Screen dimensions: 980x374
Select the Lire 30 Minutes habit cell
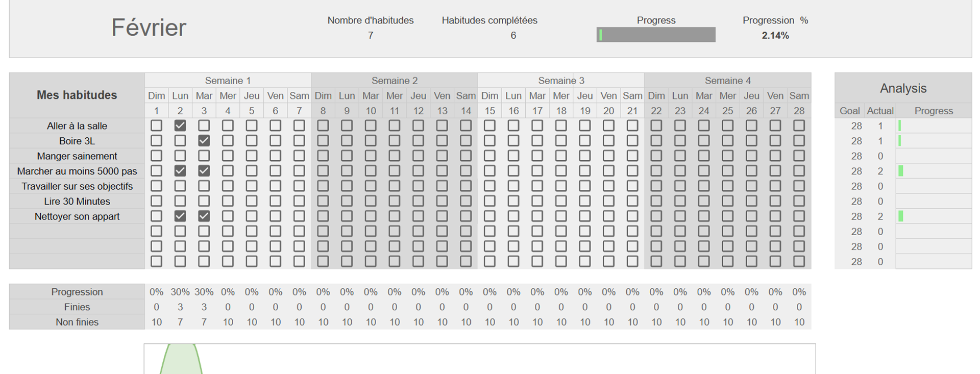[x=77, y=201]
